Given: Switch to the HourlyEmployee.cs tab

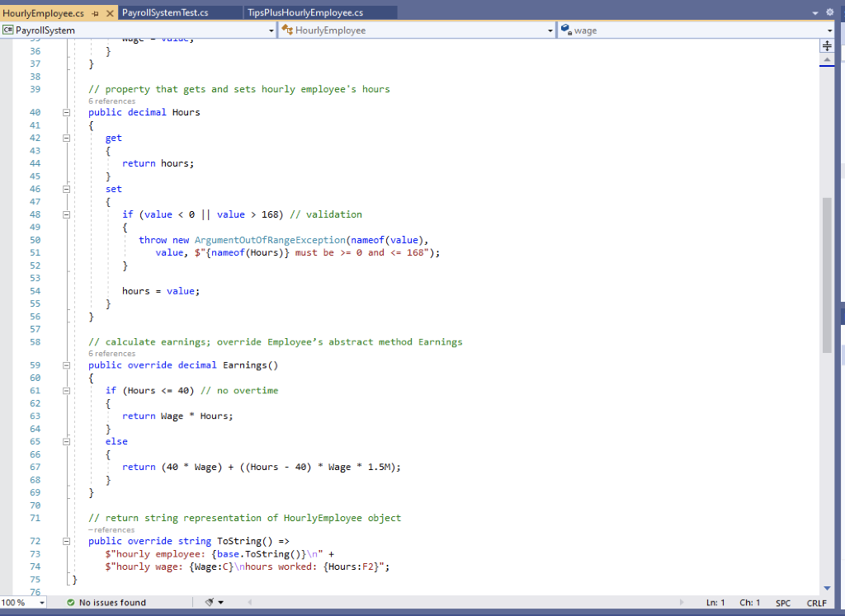Looking at the screenshot, I should click(x=43, y=13).
